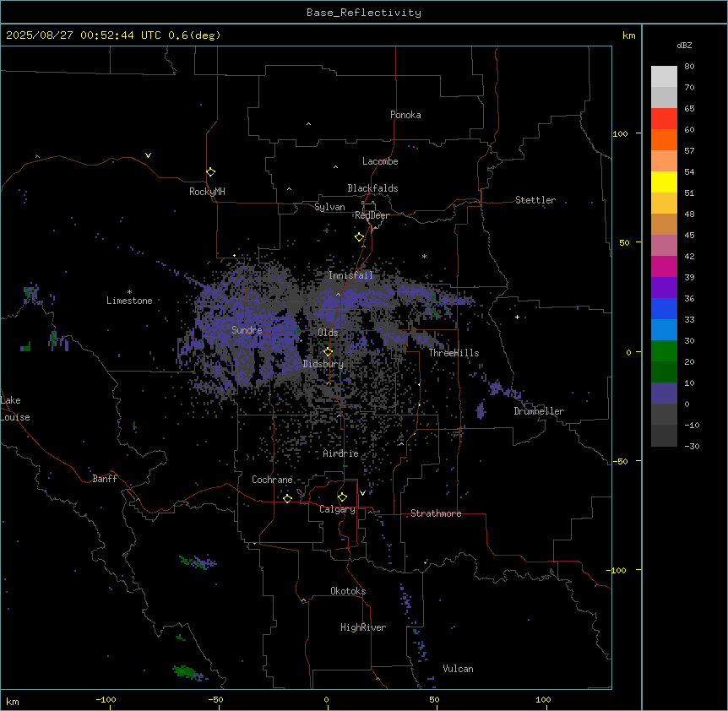Pick the blue 36-33 dBZ legend swatch
Image resolution: width=728 pixels, height=711 pixels.
tap(664, 308)
